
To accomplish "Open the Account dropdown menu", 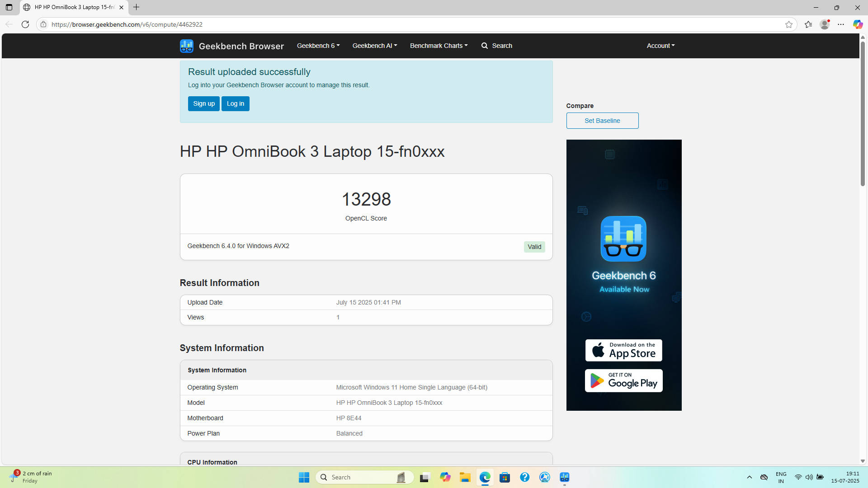I will point(660,46).
